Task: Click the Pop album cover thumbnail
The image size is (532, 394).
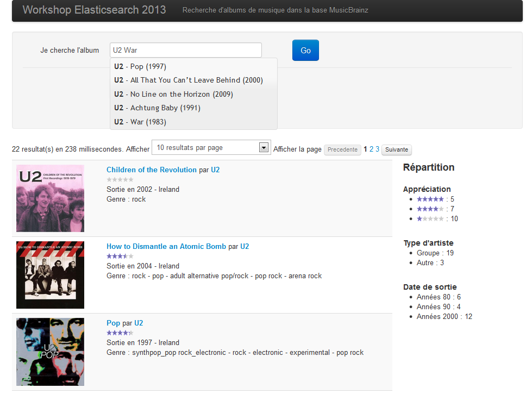Action: pos(50,352)
